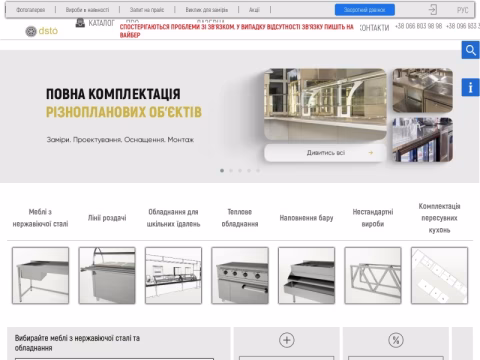Open the Фотогалерея link

point(31,10)
